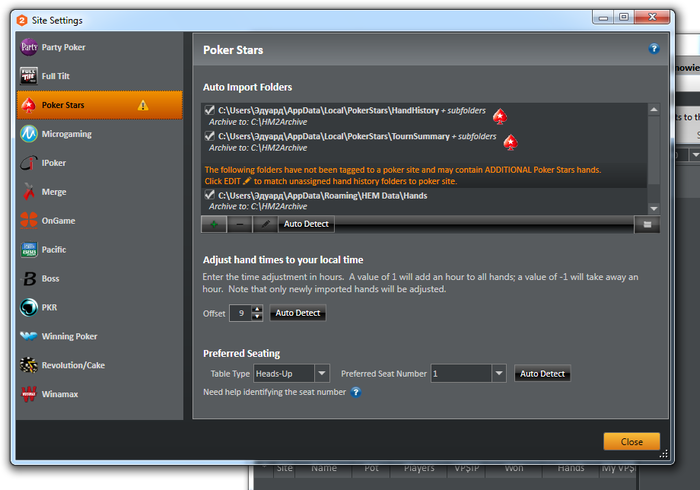Viewport: 700px width, 490px height.
Task: Click the folder options icon at toolbar right end
Action: 647,224
